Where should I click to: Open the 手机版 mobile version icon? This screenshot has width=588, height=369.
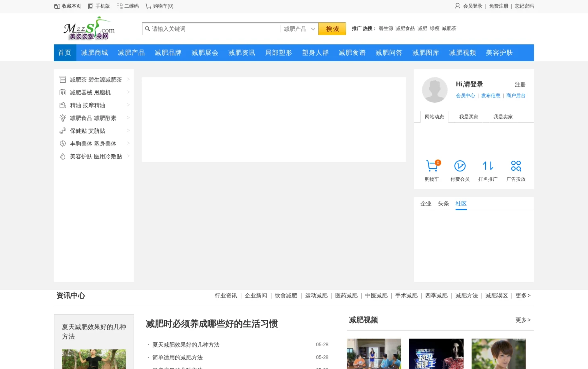(91, 6)
